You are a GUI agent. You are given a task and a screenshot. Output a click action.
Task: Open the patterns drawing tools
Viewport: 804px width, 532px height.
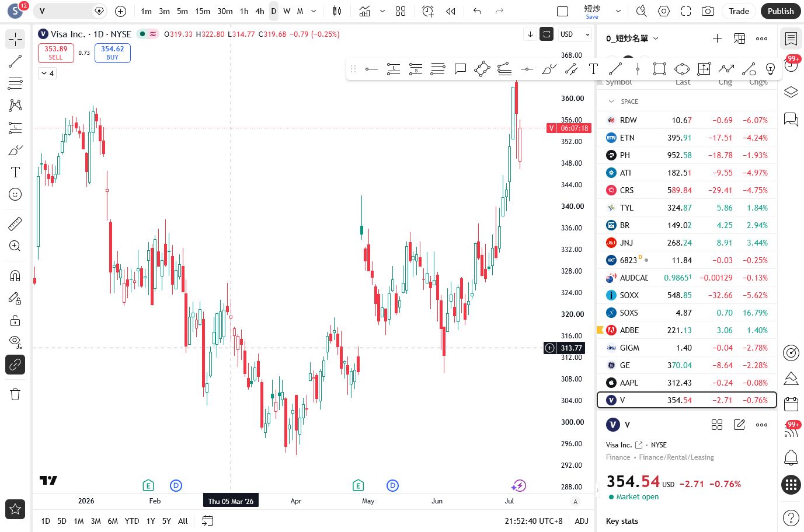pyautogui.click(x=15, y=105)
